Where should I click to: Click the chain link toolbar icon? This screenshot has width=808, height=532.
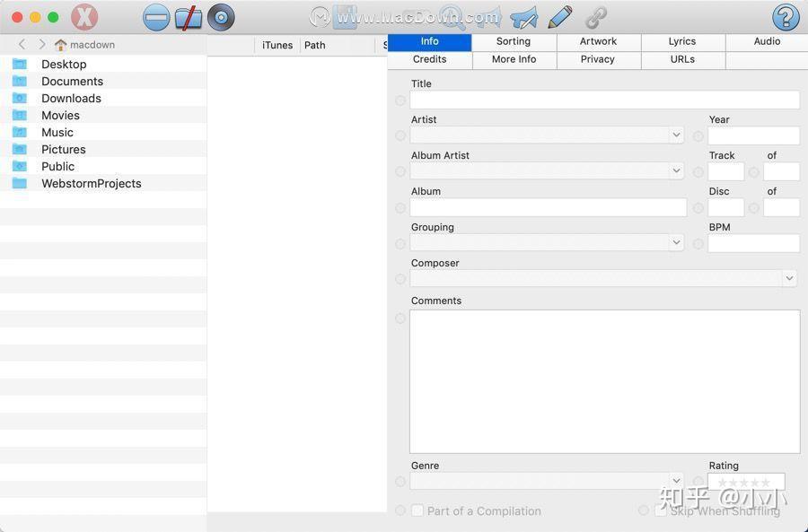(595, 16)
